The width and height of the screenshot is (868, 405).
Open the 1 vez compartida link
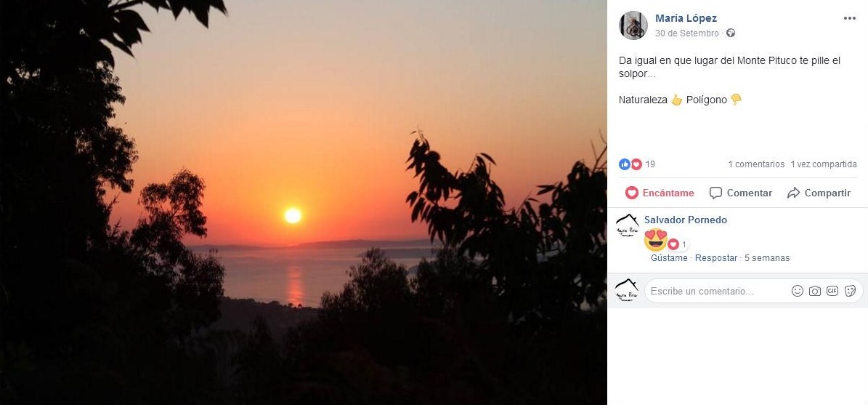(x=824, y=164)
